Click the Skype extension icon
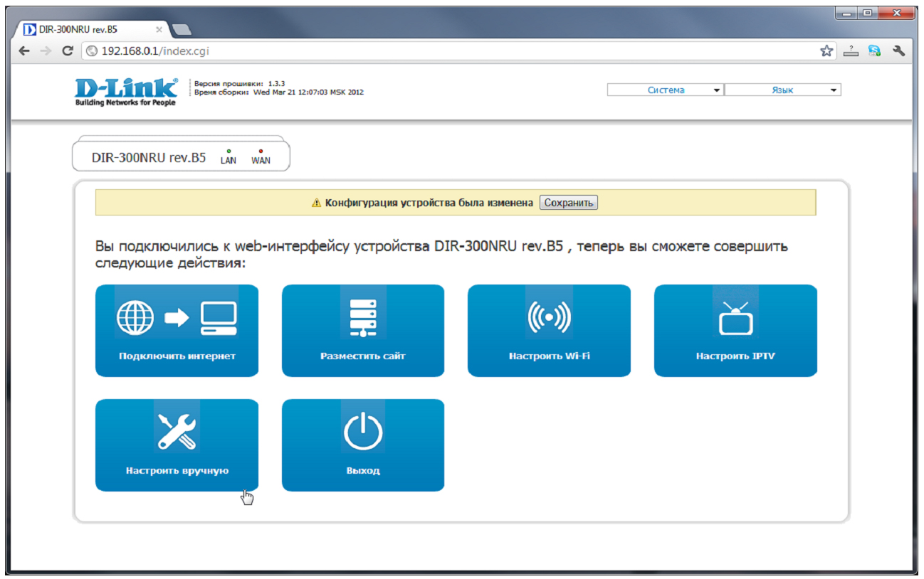The width and height of the screenshot is (924, 579). [874, 51]
